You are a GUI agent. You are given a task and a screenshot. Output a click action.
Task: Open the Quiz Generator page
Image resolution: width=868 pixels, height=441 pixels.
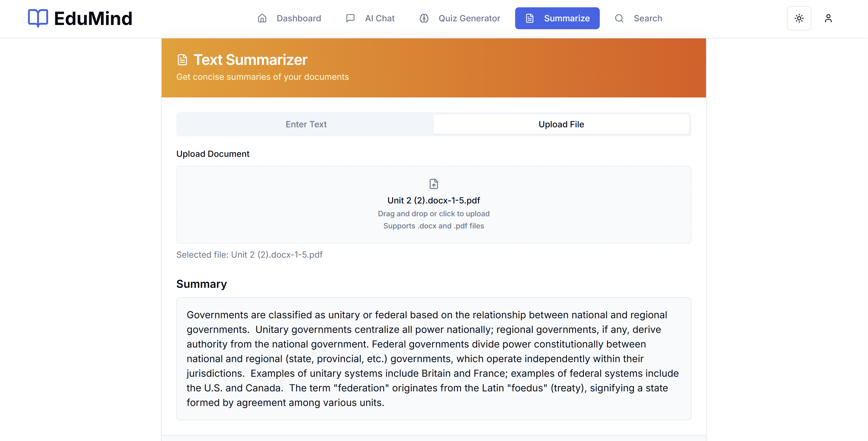pyautogui.click(x=469, y=18)
